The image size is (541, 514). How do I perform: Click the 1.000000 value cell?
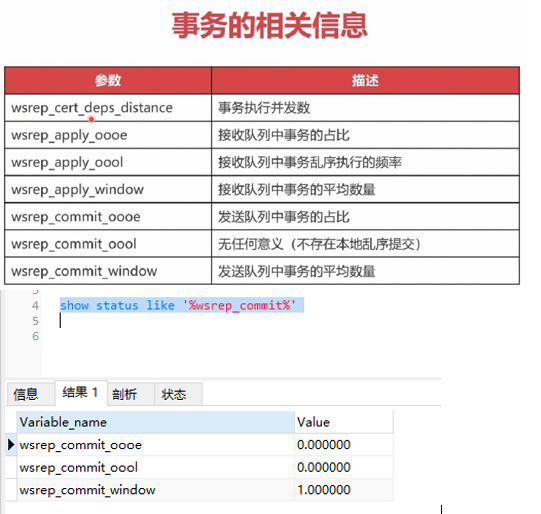pos(344,490)
